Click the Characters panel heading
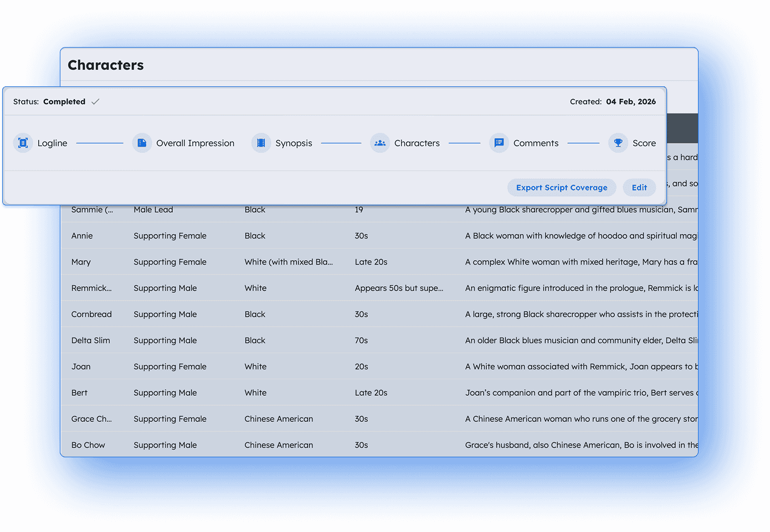This screenshot has height=532, width=770. 106,65
